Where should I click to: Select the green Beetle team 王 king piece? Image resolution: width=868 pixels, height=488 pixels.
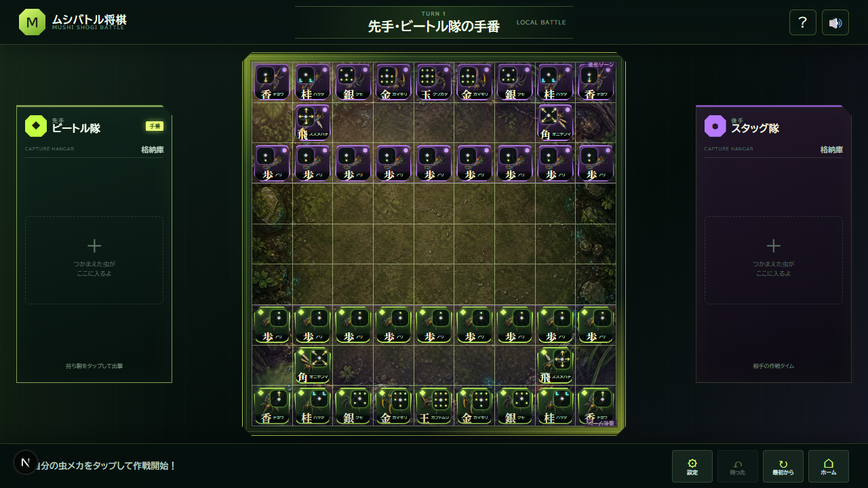[434, 407]
